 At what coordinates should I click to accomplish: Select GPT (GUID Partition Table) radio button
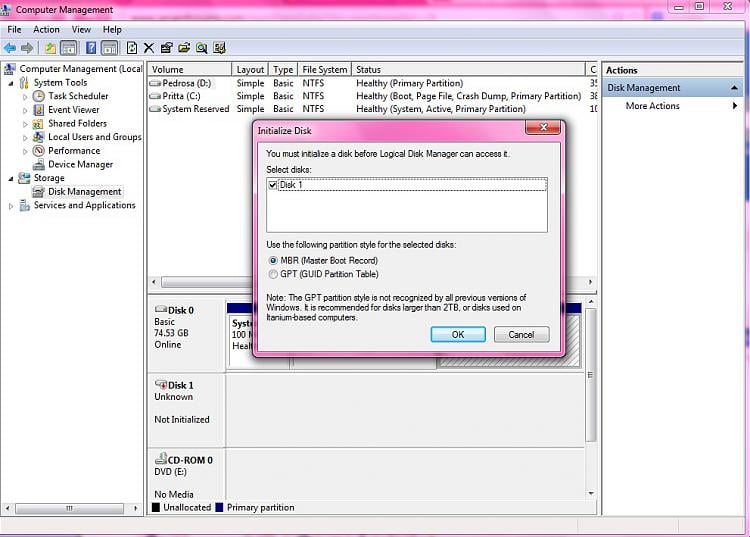pos(273,274)
